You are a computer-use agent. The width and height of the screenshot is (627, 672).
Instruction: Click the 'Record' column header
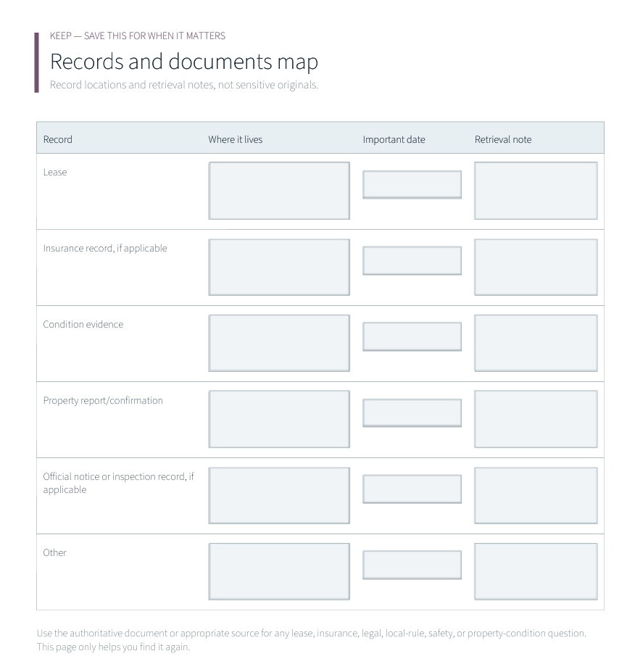tap(58, 139)
